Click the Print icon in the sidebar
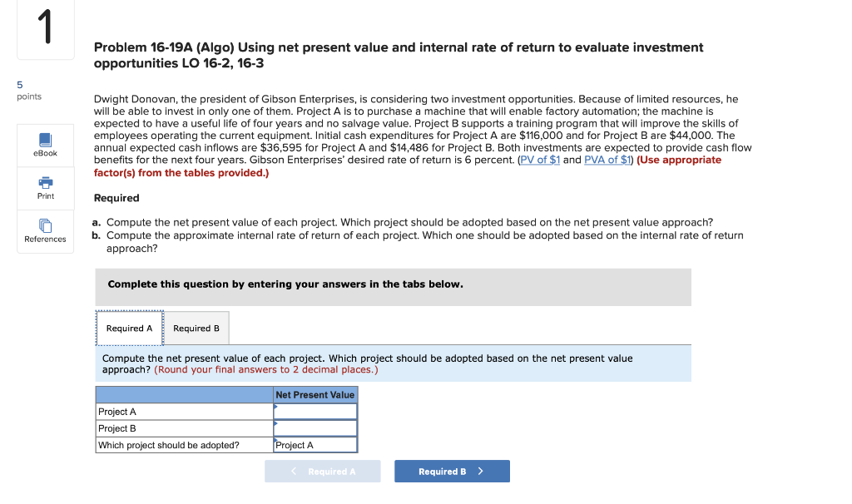 point(44,188)
